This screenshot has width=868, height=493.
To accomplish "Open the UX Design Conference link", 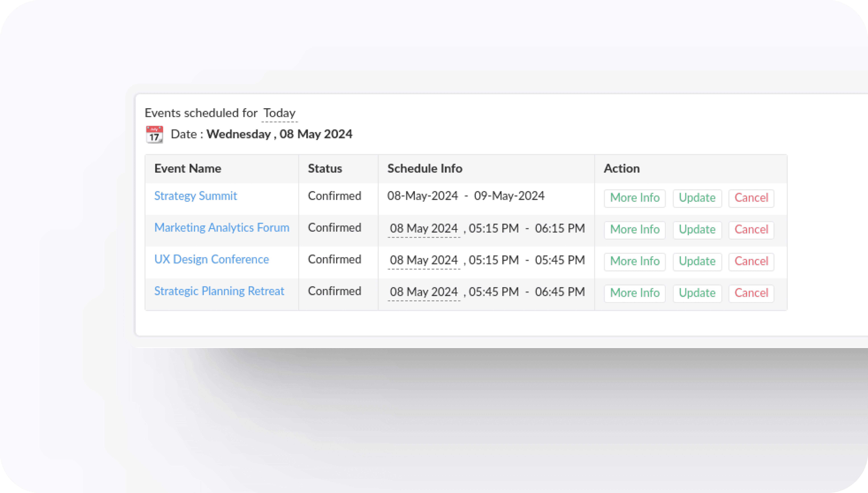I will (211, 259).
